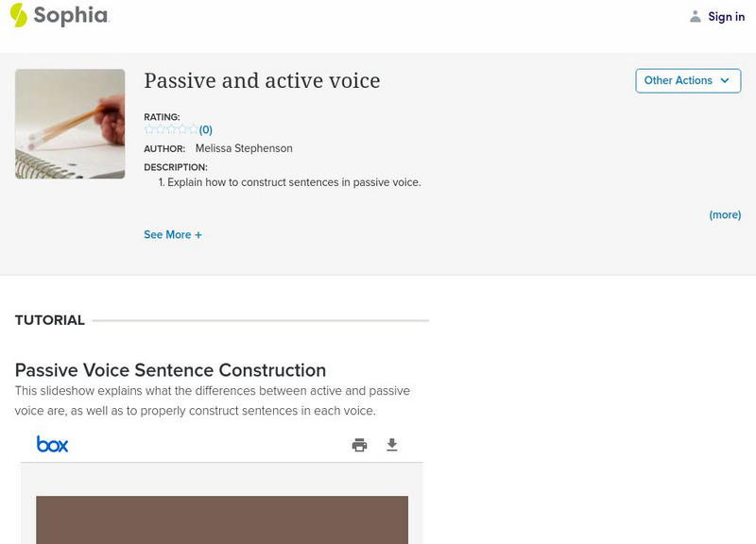Open the Other Actions dropdown

point(688,80)
